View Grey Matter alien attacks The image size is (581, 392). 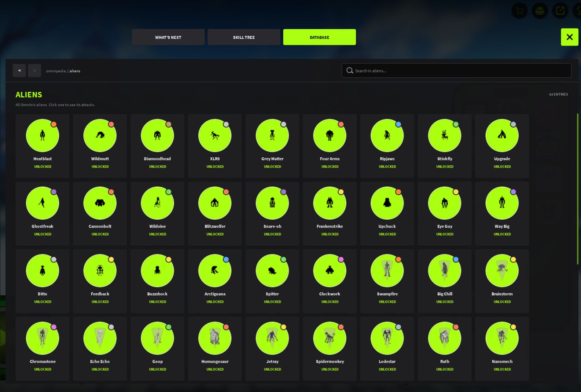pyautogui.click(x=272, y=146)
